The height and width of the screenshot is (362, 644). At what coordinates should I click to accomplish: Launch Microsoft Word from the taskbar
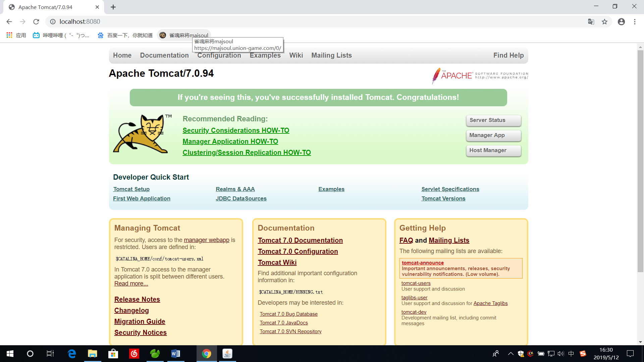coord(175,354)
